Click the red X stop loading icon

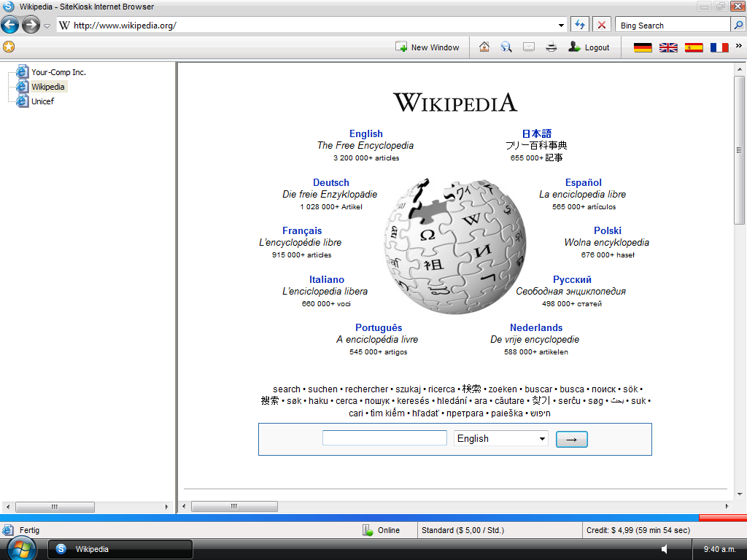602,25
